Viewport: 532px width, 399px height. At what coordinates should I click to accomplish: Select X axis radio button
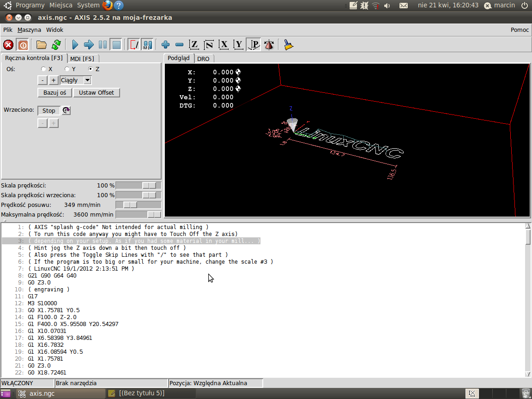43,69
